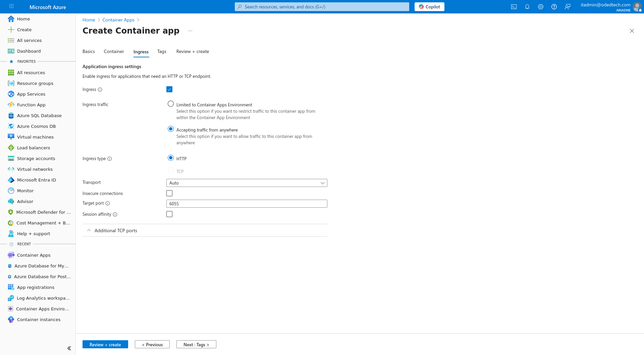This screenshot has height=355, width=644.
Task: Enable Insecure connections checkbox
Action: point(169,193)
